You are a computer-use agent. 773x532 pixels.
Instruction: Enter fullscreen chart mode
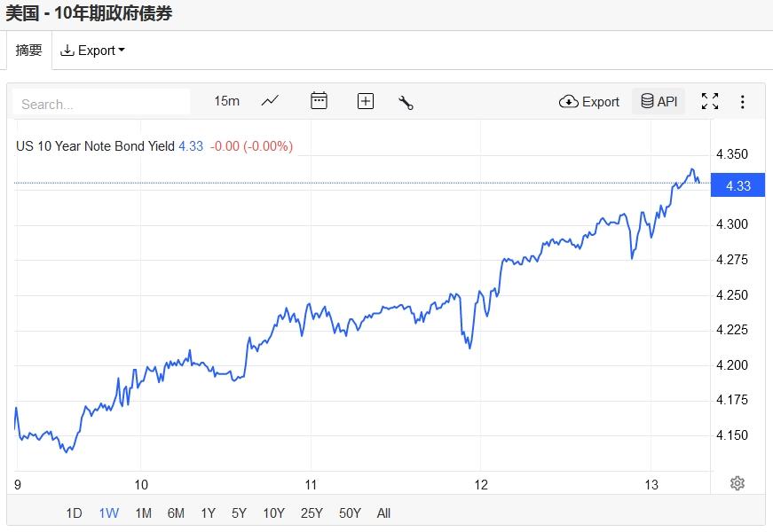click(710, 101)
